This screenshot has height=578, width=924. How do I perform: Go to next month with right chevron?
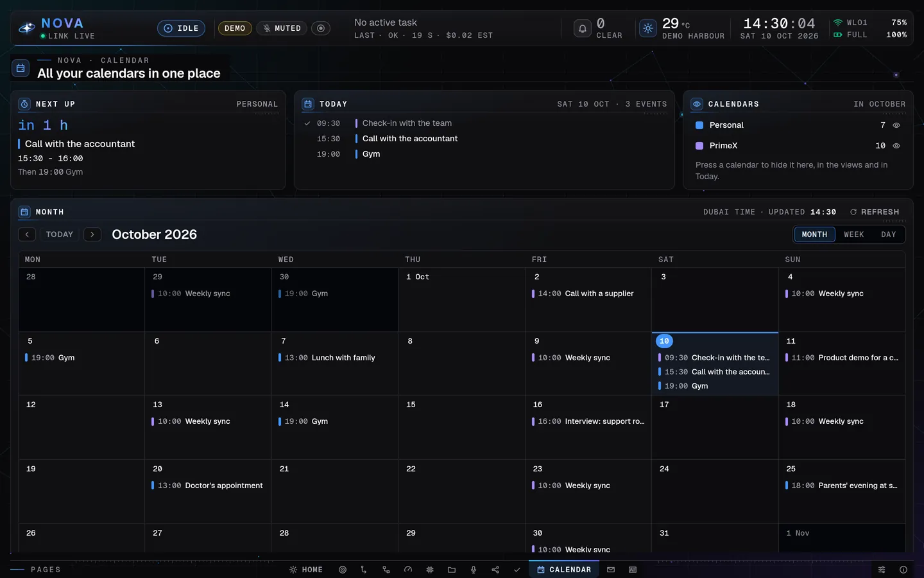pyautogui.click(x=92, y=234)
